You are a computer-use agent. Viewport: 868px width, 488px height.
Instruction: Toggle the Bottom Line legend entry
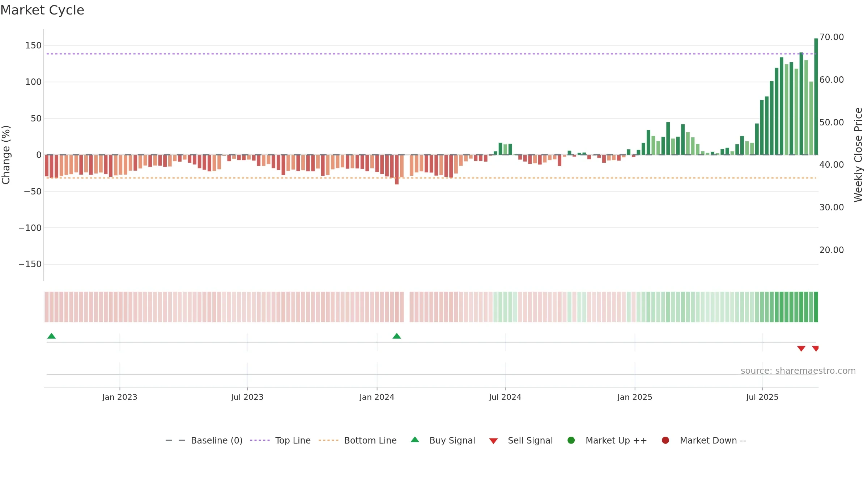(x=357, y=440)
